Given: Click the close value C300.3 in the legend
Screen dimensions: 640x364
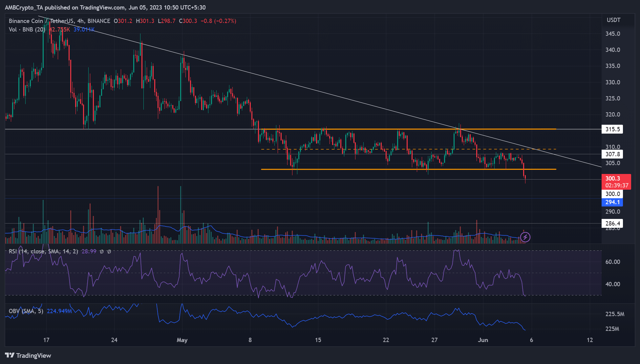Looking at the screenshot, I should (188, 21).
